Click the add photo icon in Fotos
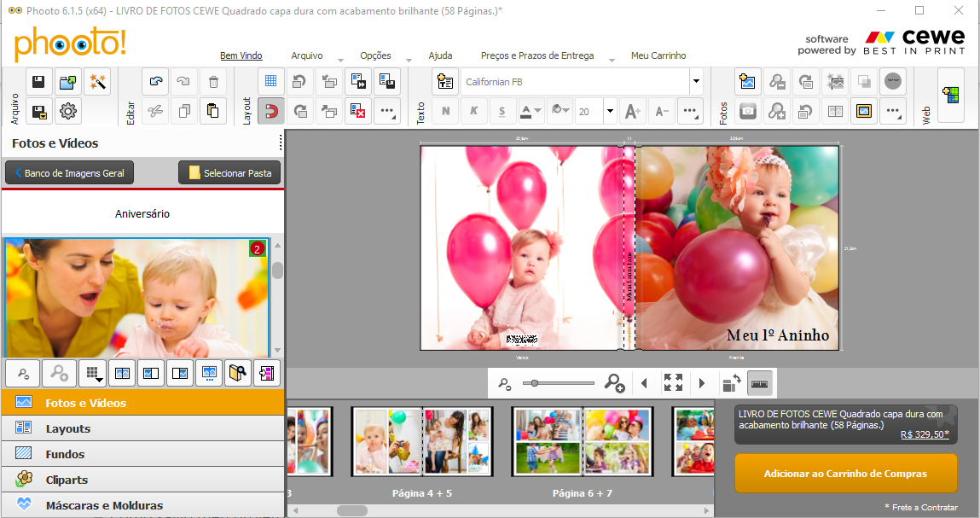980x518 pixels. pyautogui.click(x=747, y=82)
